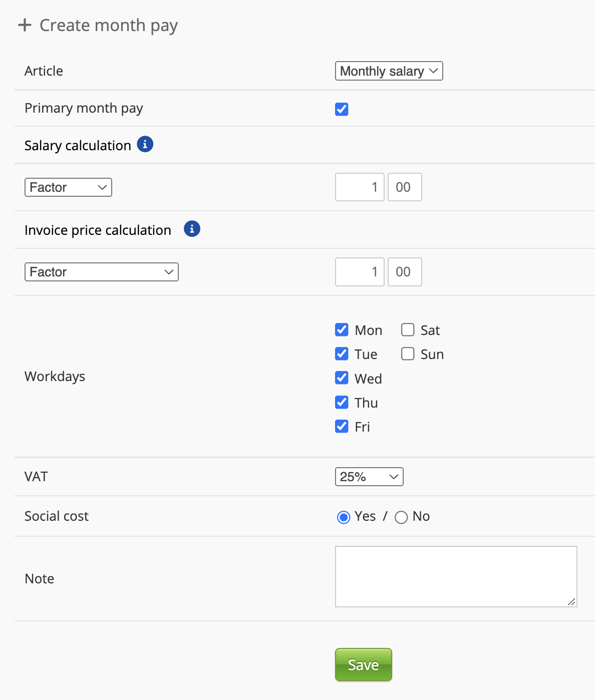Expand the Invoice price Factor dropdown
595x700 pixels.
(x=102, y=272)
